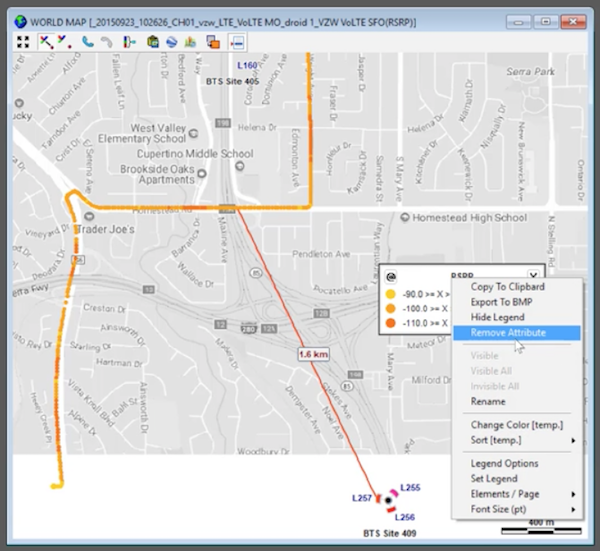The height and width of the screenshot is (551, 600).
Task: Click the L160 sector label
Action: pos(247,65)
